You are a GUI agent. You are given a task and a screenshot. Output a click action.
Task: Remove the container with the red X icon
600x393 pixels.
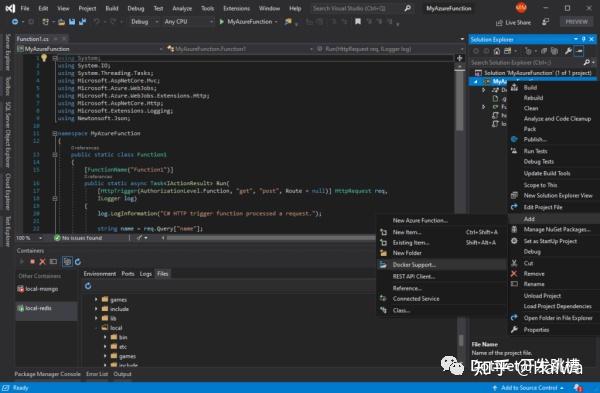click(x=42, y=262)
